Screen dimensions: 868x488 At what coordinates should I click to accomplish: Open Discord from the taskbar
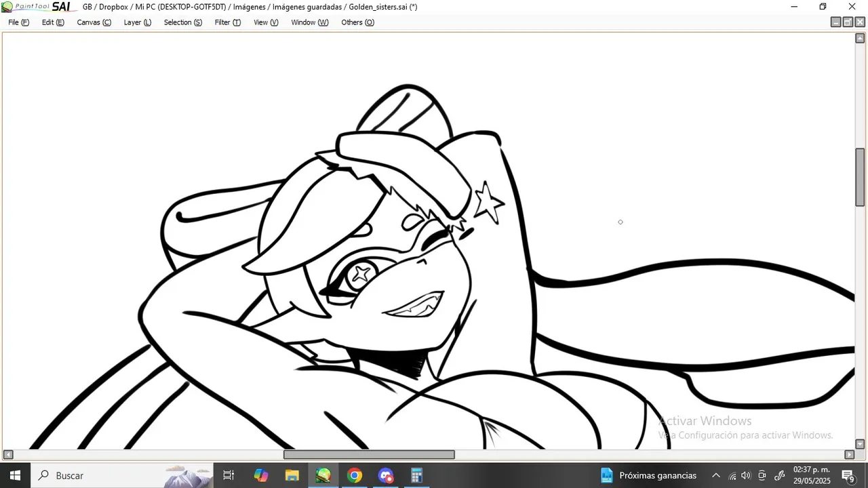pyautogui.click(x=385, y=475)
